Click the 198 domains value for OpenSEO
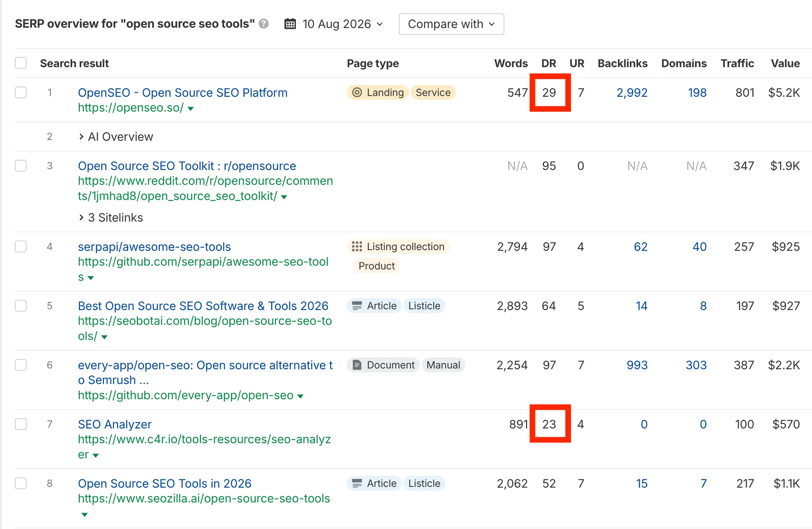This screenshot has width=812, height=529. pos(697,93)
